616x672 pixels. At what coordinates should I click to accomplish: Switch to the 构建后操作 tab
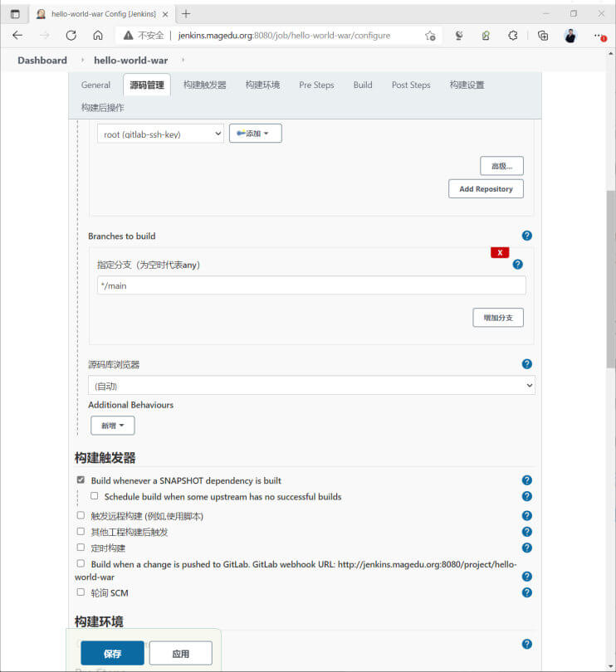[x=102, y=108]
